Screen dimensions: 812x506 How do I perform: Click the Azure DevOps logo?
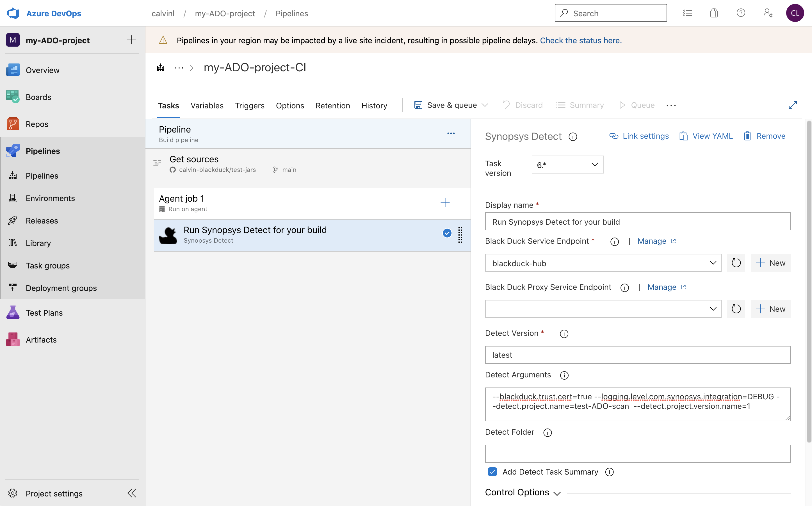(x=13, y=13)
